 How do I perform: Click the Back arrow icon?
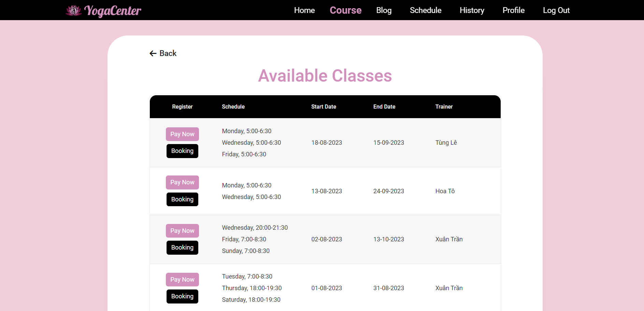153,53
